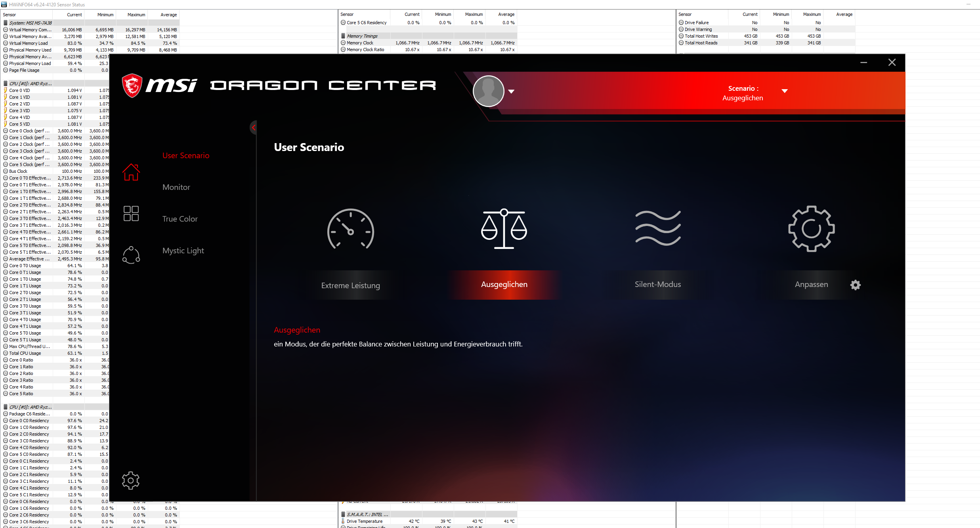Screen dimensions: 980x528
Task: Select the Core 2 Clock (perf) row
Action: point(55,144)
